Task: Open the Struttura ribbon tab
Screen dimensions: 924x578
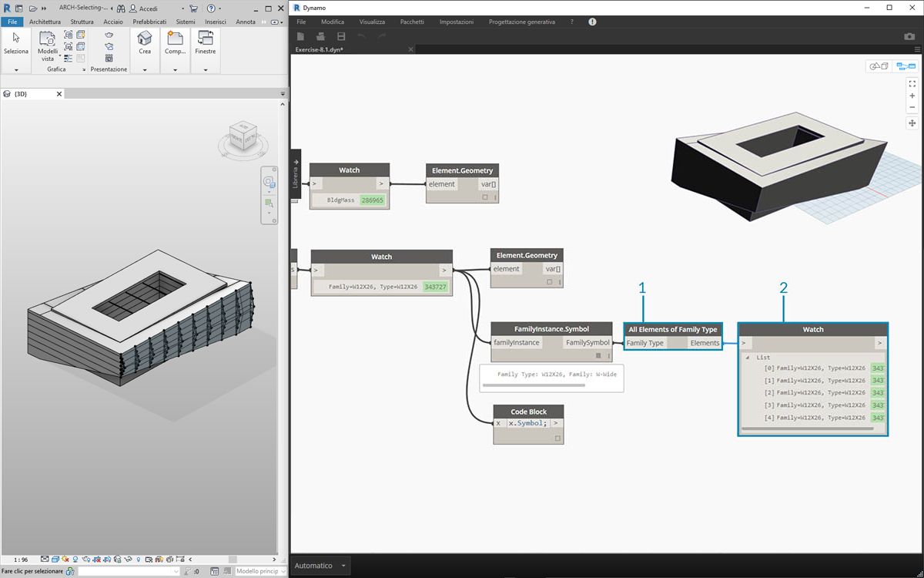Action: [x=82, y=22]
